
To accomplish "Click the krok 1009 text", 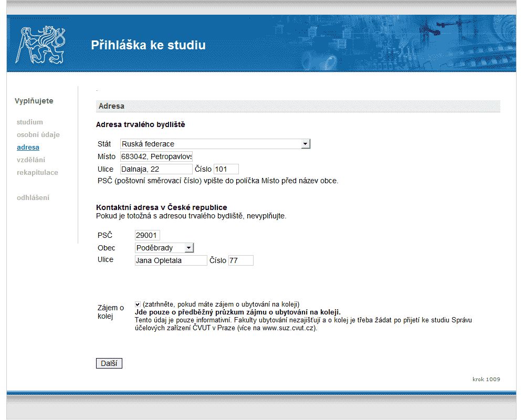I will tap(487, 379).
